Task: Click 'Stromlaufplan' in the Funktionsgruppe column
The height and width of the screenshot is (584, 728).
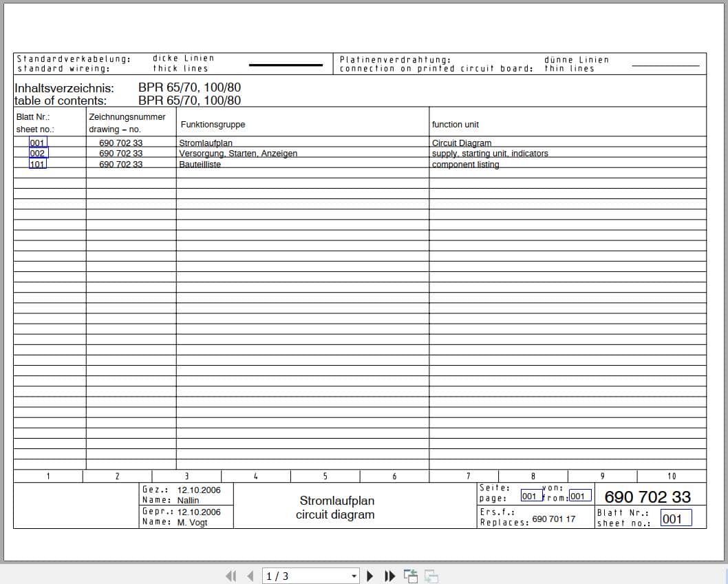Action: (206, 143)
